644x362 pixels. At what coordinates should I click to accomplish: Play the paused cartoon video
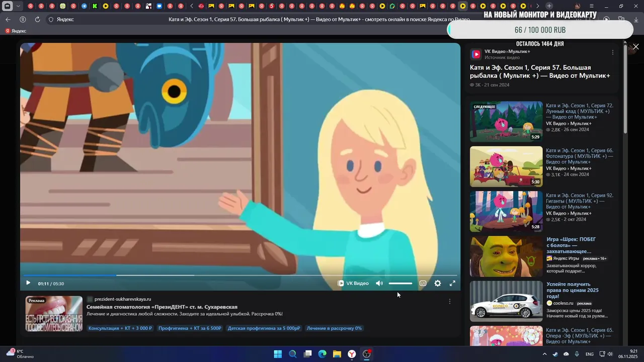pyautogui.click(x=28, y=283)
